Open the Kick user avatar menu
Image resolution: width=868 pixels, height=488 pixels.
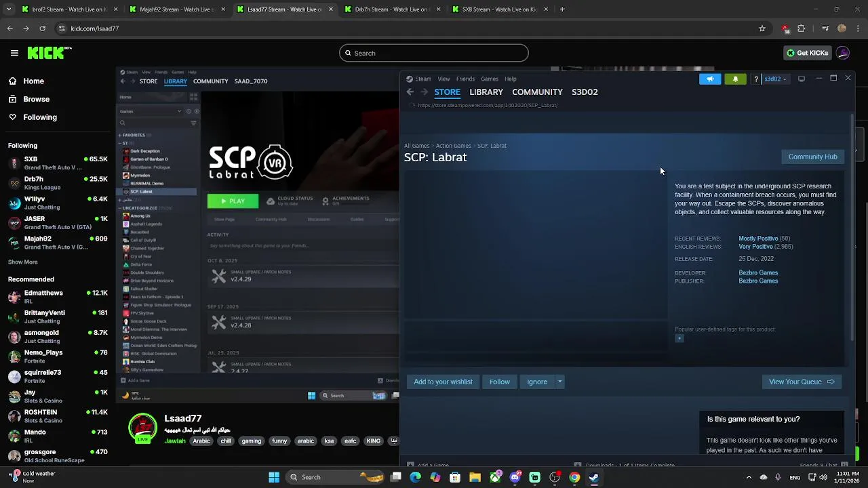[843, 53]
